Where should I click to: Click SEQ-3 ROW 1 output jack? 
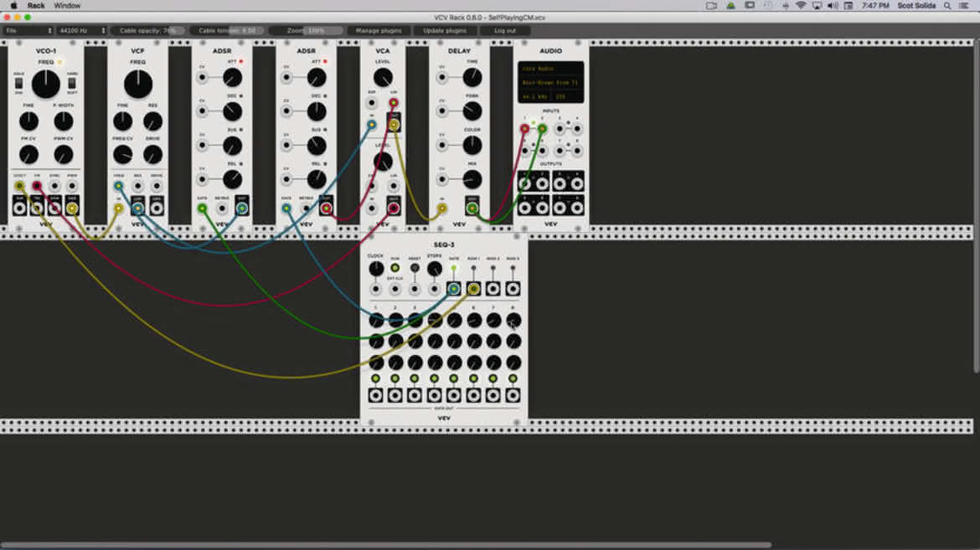(x=474, y=289)
